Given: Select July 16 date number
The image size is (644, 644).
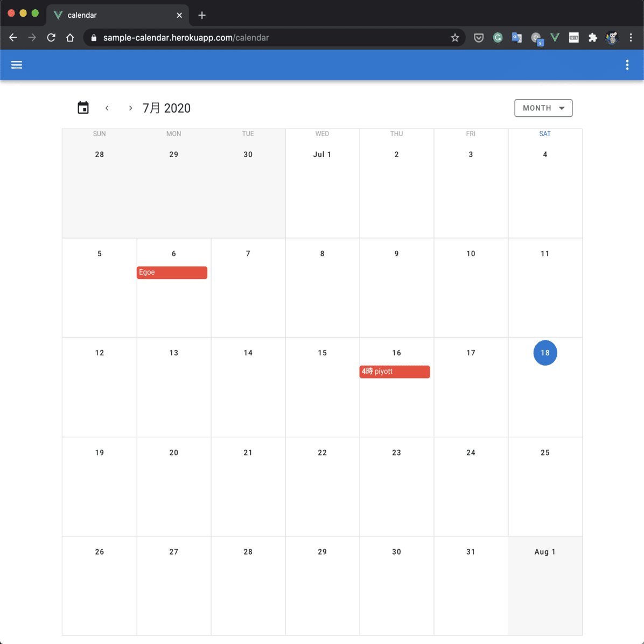Looking at the screenshot, I should pyautogui.click(x=396, y=353).
